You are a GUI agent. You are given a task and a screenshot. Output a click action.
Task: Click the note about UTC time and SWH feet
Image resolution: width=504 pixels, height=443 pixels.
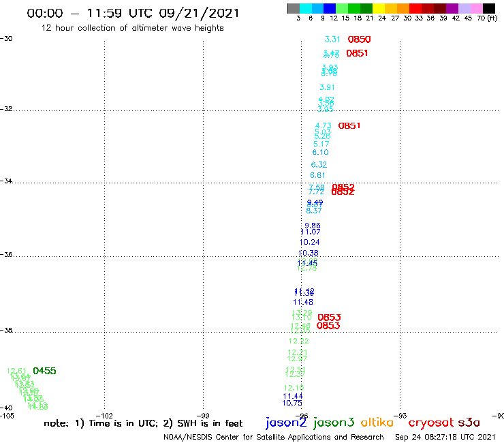pyautogui.click(x=143, y=423)
